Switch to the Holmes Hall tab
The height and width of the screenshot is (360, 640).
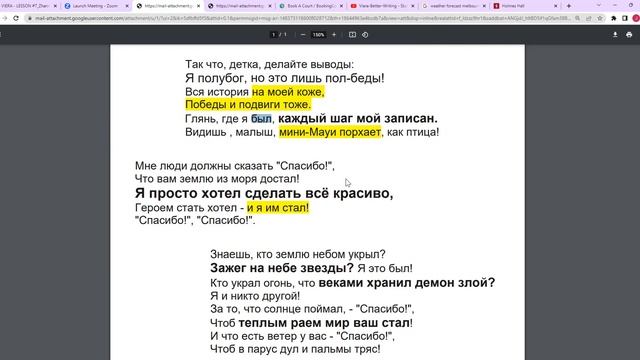click(x=524, y=6)
